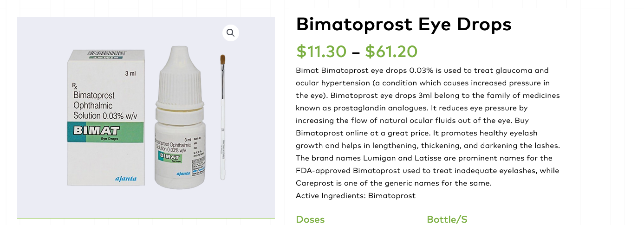The image size is (644, 225).
Task: Click the white Bimat box in the photo
Action: (x=106, y=118)
